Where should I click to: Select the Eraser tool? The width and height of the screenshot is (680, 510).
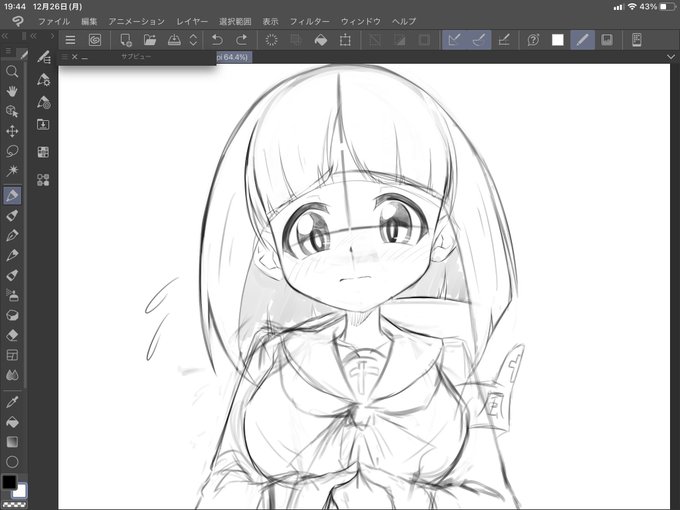pos(12,335)
